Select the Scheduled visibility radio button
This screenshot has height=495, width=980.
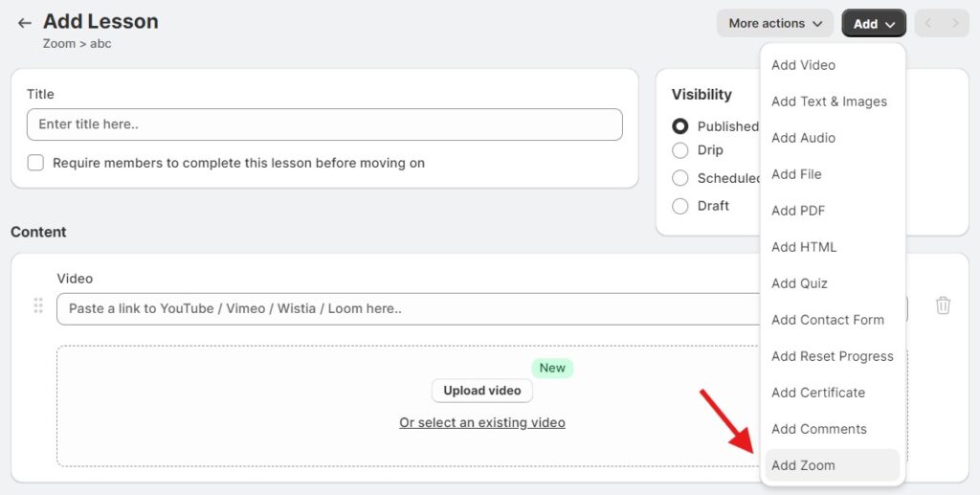click(680, 178)
